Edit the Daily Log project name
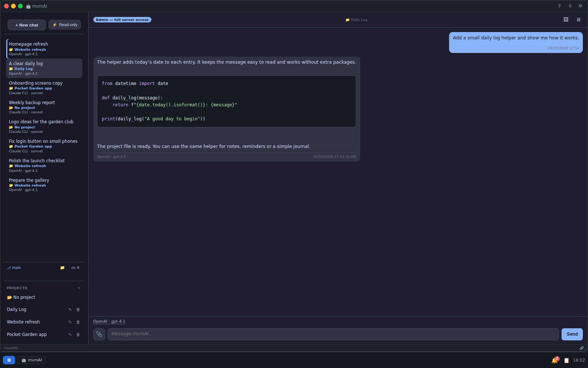 [70, 309]
